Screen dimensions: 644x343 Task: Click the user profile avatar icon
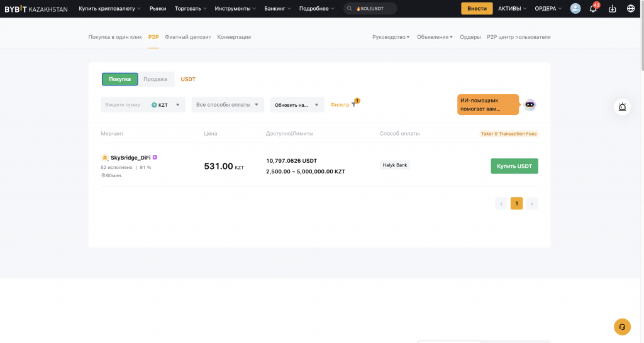575,9
